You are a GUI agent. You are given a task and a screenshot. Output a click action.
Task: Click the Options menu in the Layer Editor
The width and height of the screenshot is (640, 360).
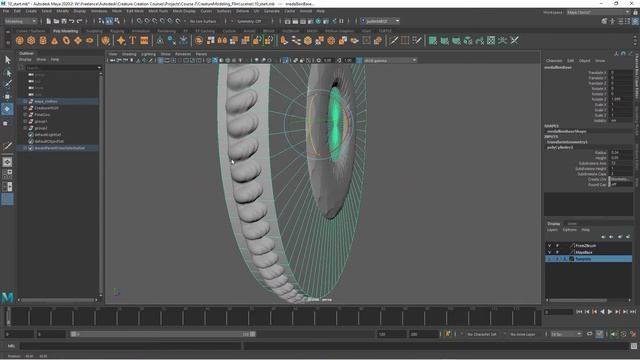click(x=569, y=230)
